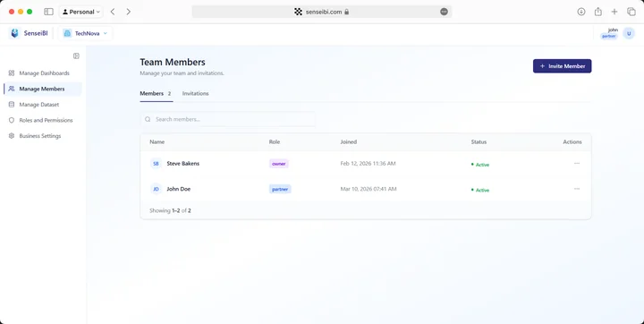Click the Showing 1–2 of 2 text
The width and height of the screenshot is (644, 324).
(170, 210)
